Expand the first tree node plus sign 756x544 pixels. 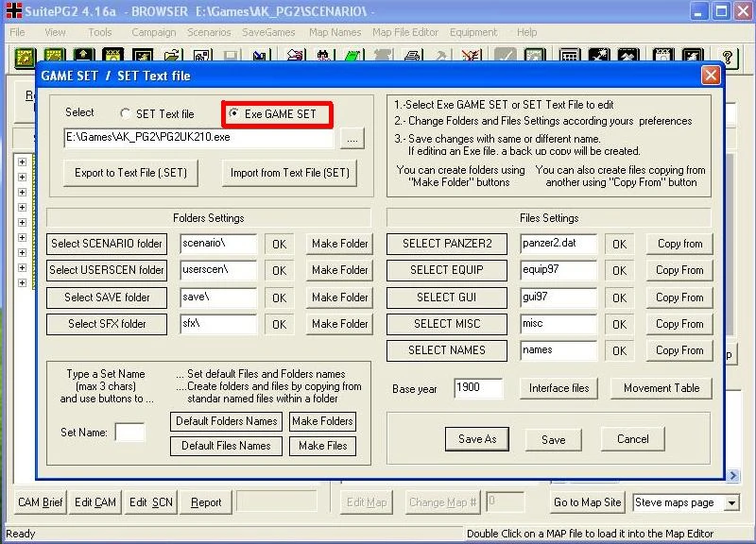coord(22,161)
